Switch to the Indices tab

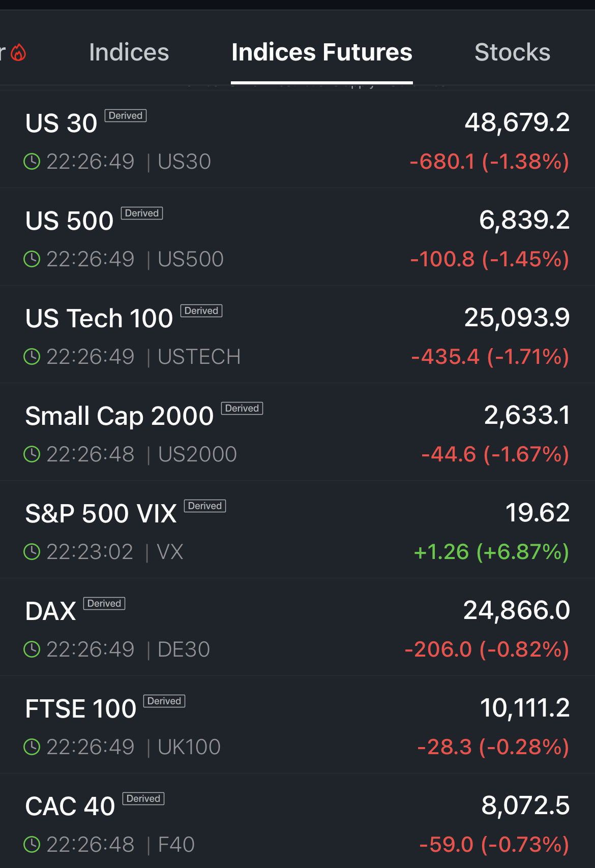tap(129, 52)
